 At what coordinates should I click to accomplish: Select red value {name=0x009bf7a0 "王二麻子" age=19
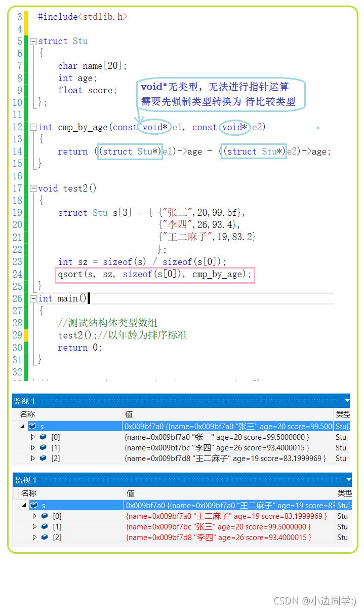pos(227,516)
